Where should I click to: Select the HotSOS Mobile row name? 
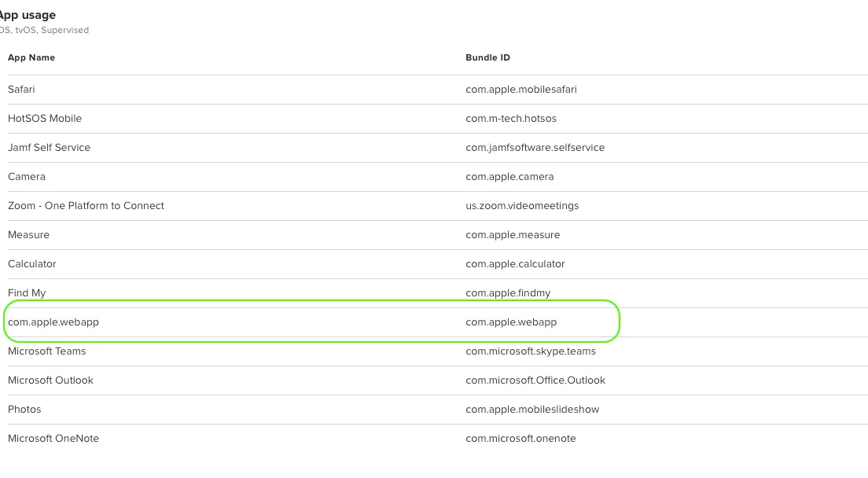[x=44, y=119]
